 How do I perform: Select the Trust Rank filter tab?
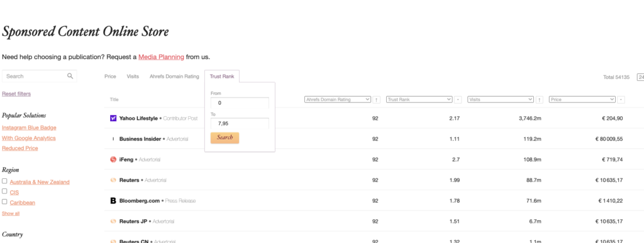pyautogui.click(x=222, y=77)
